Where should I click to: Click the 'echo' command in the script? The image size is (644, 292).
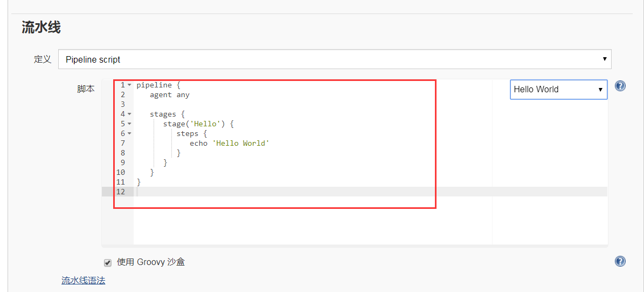(x=198, y=143)
